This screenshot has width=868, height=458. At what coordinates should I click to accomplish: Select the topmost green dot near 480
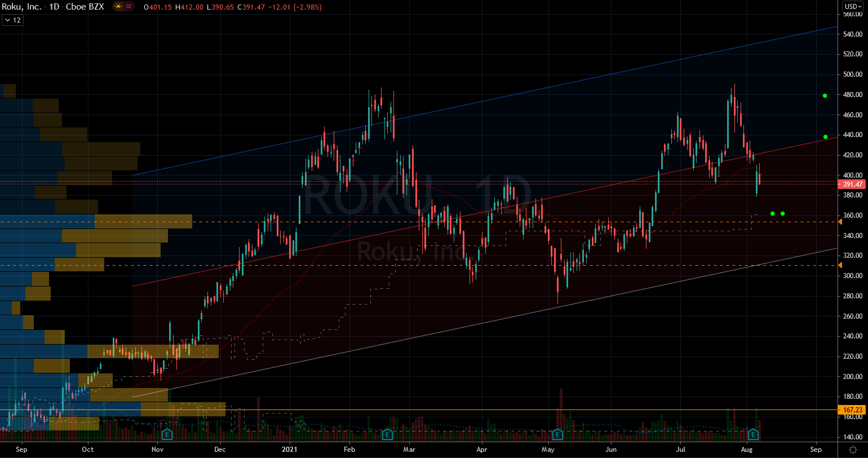[x=825, y=96]
